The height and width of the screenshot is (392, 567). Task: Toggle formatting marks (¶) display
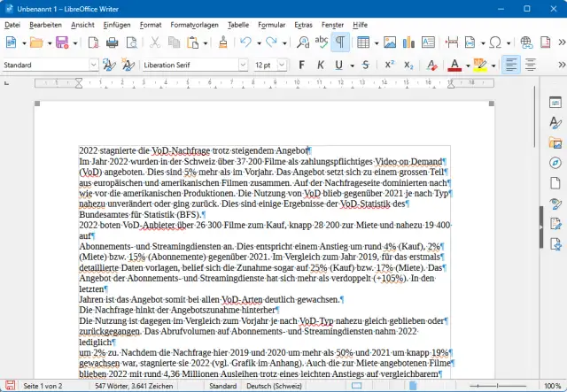[x=339, y=42]
